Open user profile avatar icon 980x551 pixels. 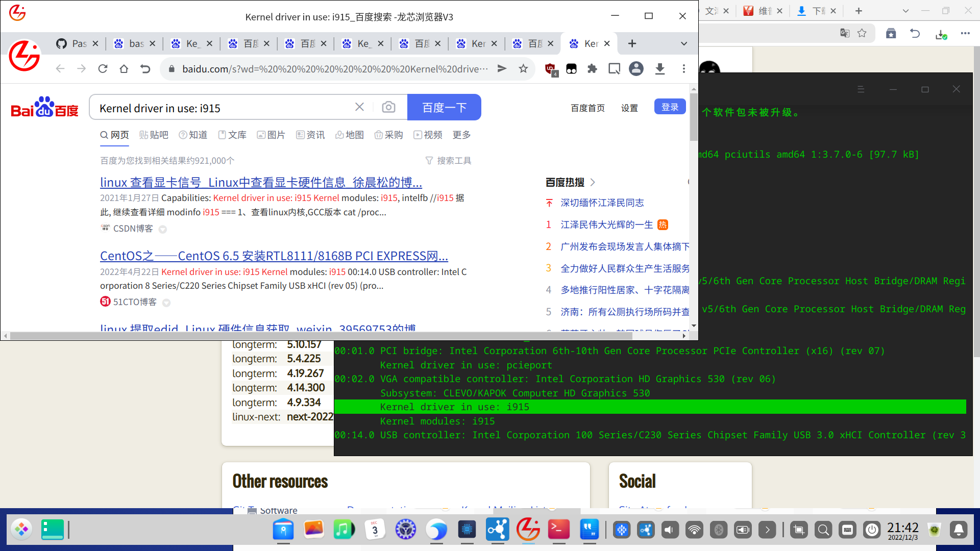pyautogui.click(x=636, y=68)
